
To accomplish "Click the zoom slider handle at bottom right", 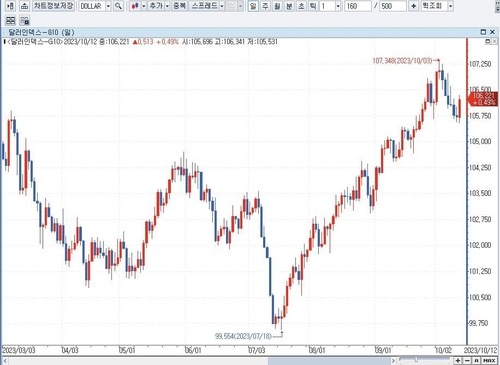I will (416, 360).
